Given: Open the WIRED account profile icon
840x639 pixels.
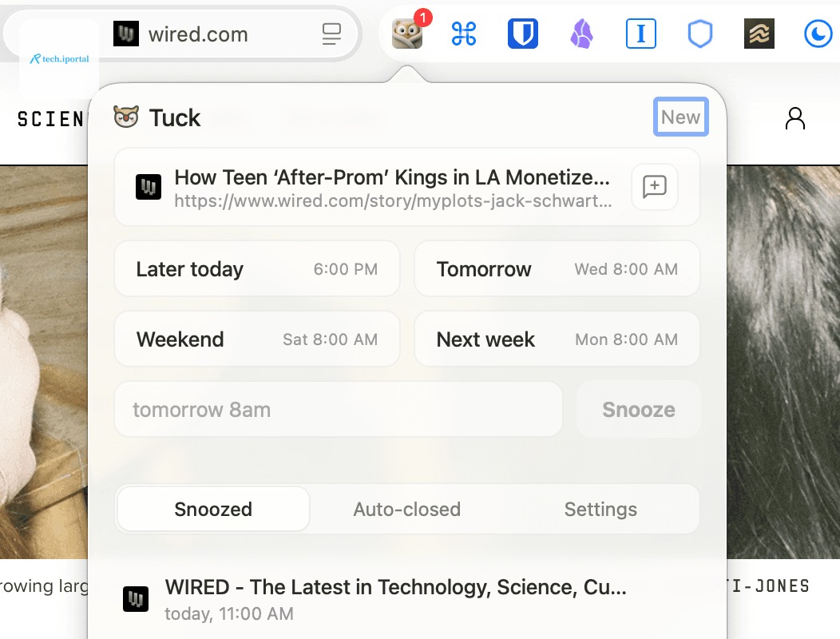Looking at the screenshot, I should coord(795,118).
